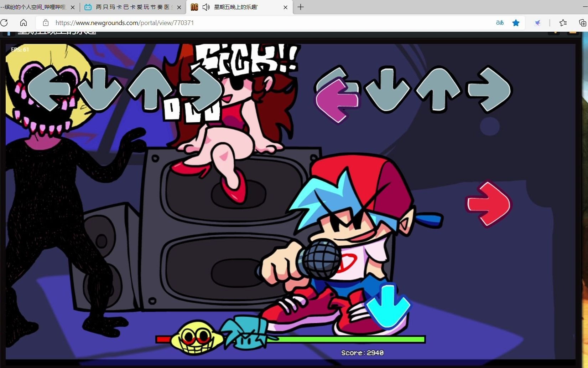Image resolution: width=588 pixels, height=368 pixels.
Task: Go to the browser home page
Action: tap(24, 23)
